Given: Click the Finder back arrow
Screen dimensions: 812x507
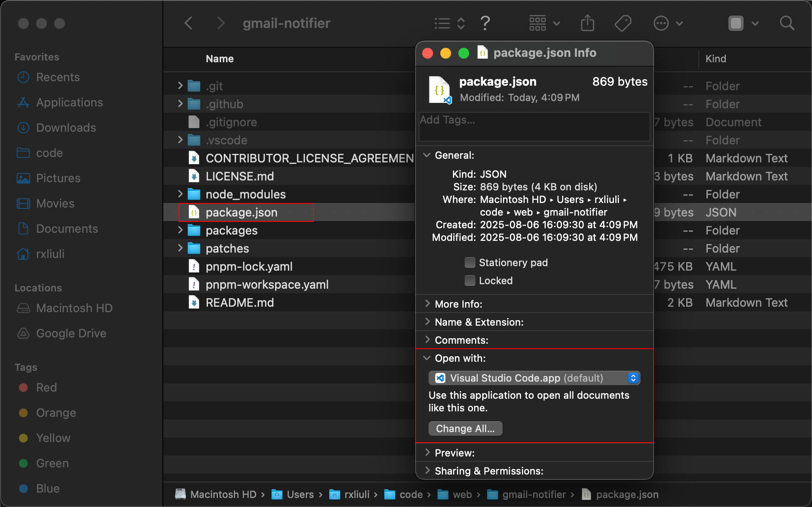Looking at the screenshot, I should pos(189,23).
